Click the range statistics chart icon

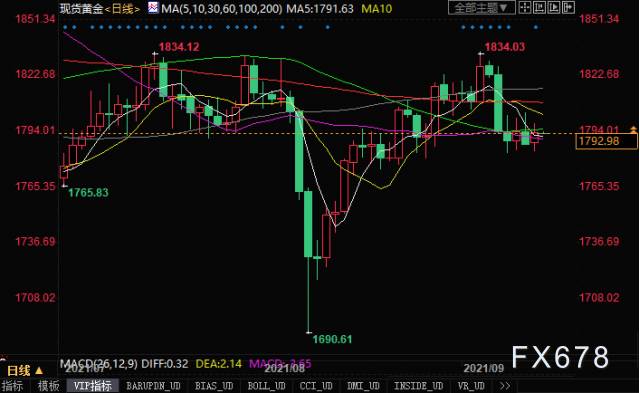tap(539, 7)
